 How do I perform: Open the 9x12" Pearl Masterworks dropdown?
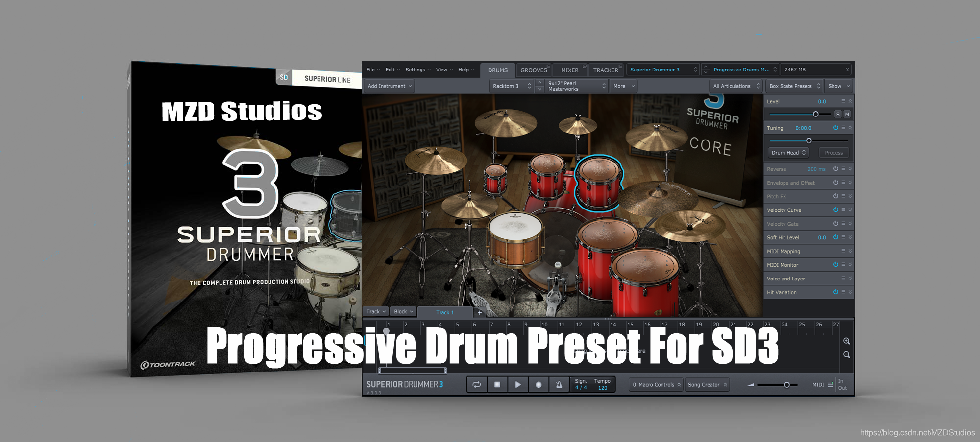(577, 86)
